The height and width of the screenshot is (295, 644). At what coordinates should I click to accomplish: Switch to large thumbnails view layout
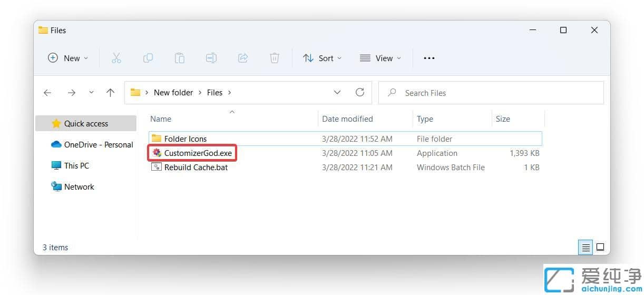pyautogui.click(x=600, y=247)
